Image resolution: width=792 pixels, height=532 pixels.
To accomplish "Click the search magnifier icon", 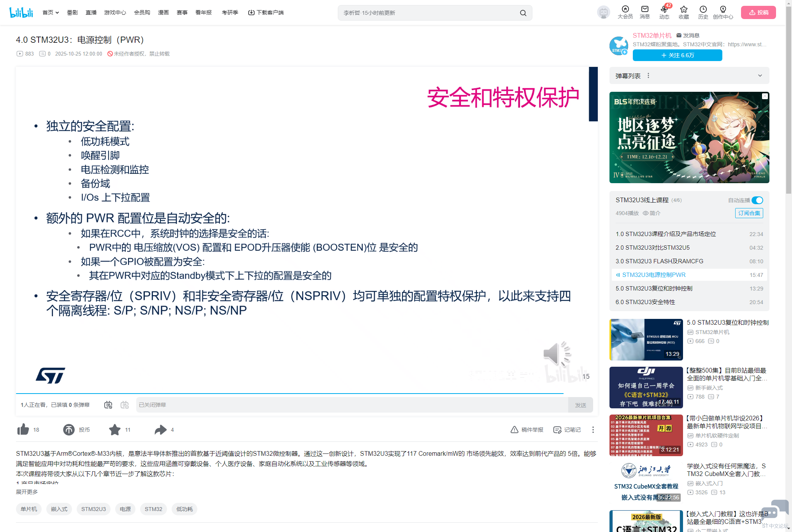I will coord(523,13).
